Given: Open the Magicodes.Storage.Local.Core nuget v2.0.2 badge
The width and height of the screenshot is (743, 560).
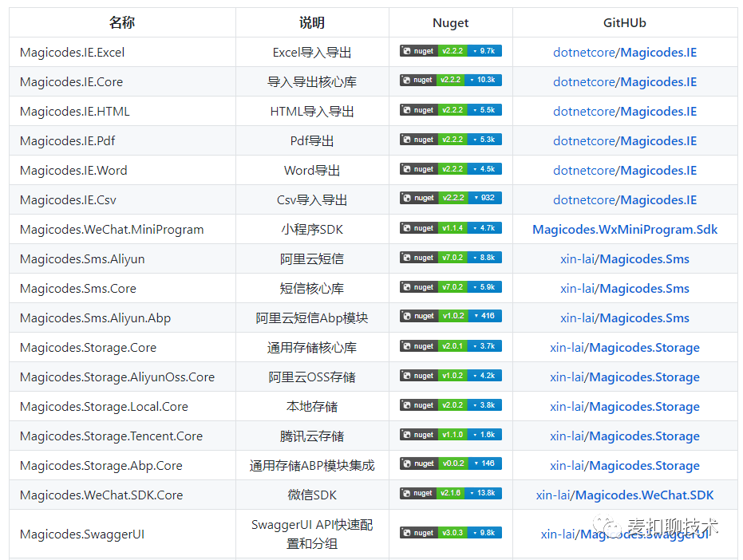Looking at the screenshot, I should (x=451, y=405).
